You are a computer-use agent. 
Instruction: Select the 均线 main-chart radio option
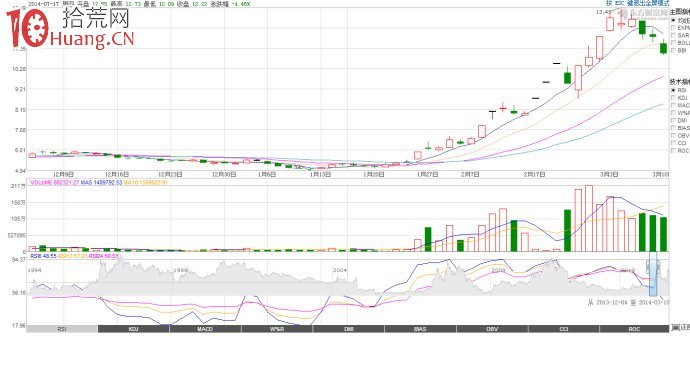(x=673, y=20)
